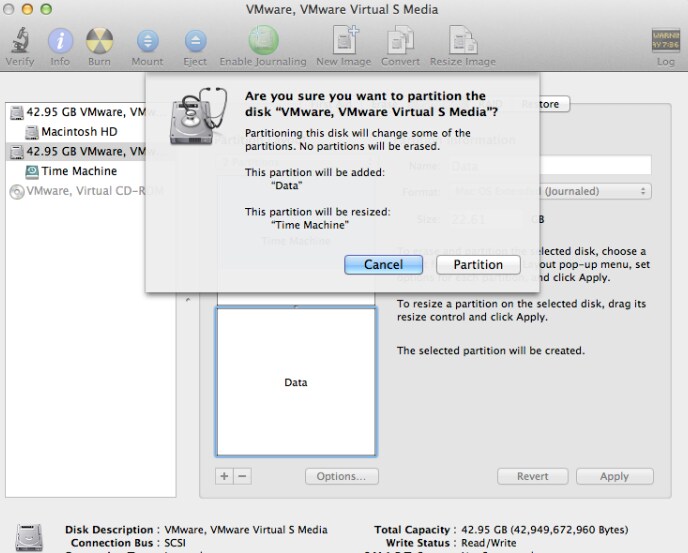This screenshot has height=553, width=688.
Task: Click the green zoom window button
Action: [46, 9]
